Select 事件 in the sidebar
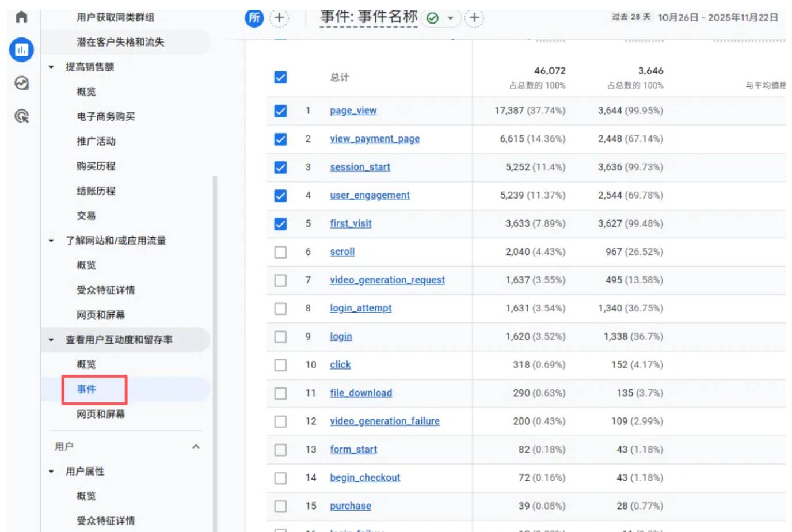This screenshot has height=532, width=792. pos(86,389)
